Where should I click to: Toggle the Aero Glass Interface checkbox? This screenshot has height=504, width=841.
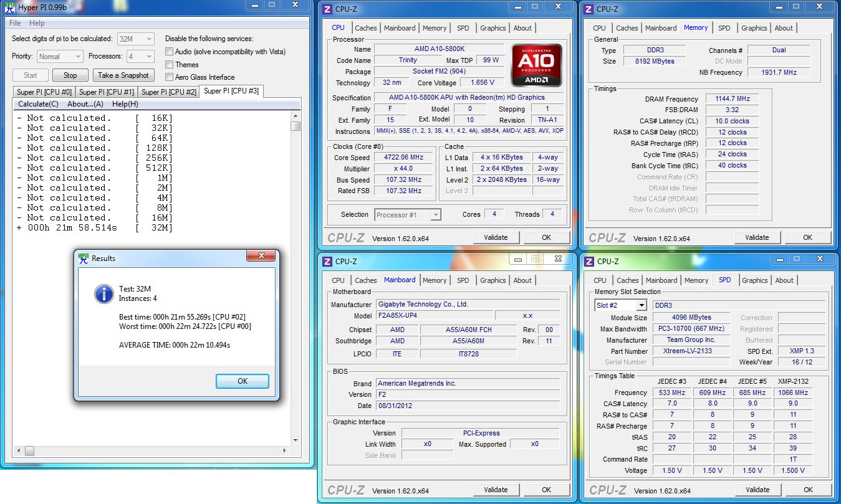(x=170, y=77)
